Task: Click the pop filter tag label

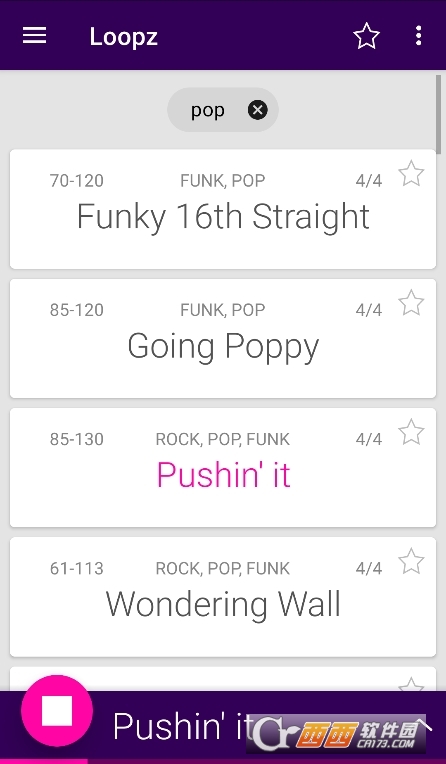Action: [x=208, y=110]
